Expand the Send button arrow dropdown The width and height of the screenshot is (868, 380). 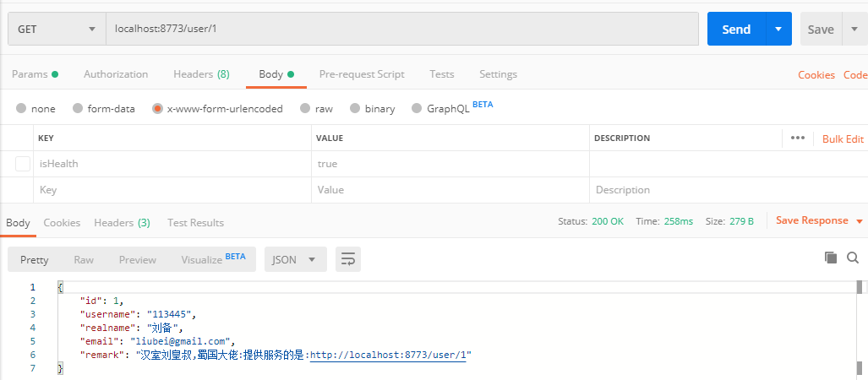[778, 30]
